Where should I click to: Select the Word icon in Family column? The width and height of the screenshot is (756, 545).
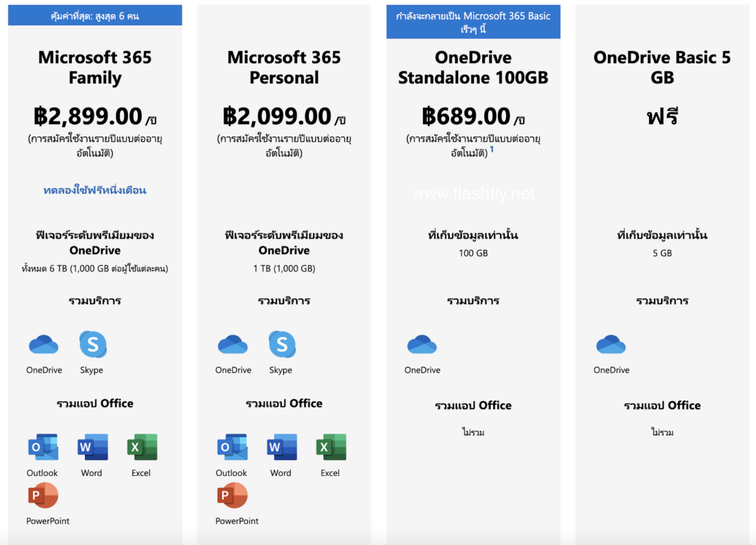[x=92, y=448]
